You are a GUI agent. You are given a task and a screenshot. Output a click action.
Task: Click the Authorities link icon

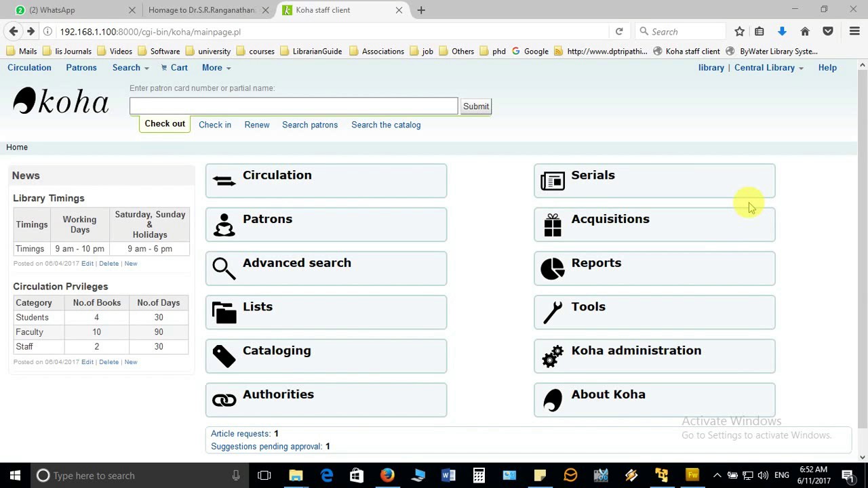(224, 400)
